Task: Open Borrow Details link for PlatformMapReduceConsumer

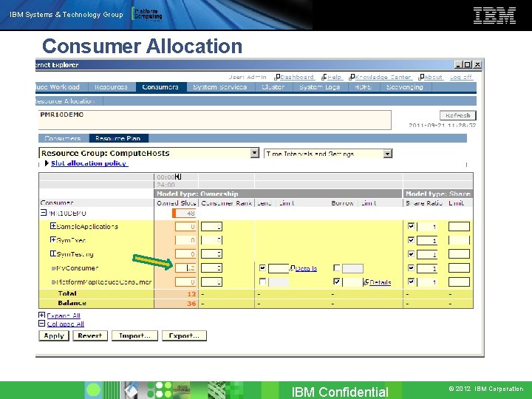Action: pos(381,282)
